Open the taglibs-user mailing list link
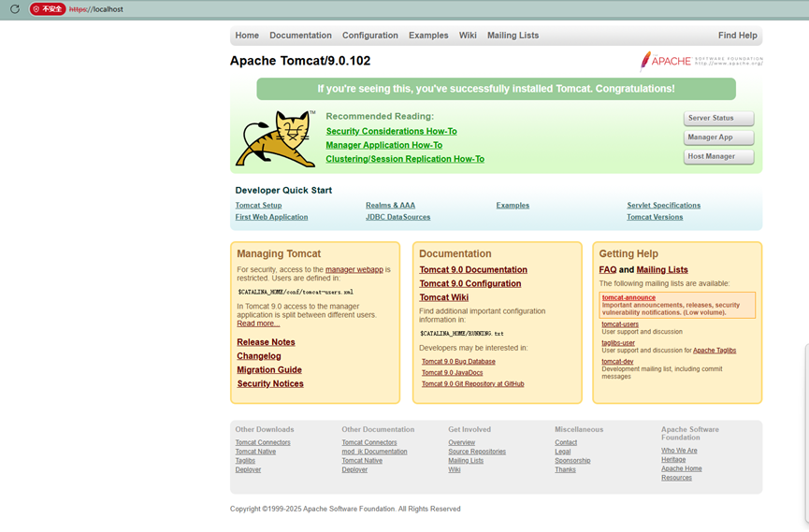Screen dimensions: 809x532 pyautogui.click(x=618, y=343)
